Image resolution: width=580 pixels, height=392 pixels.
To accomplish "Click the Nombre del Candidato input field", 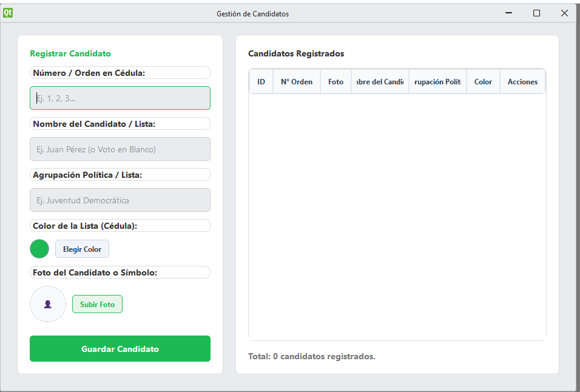I will pos(120,149).
